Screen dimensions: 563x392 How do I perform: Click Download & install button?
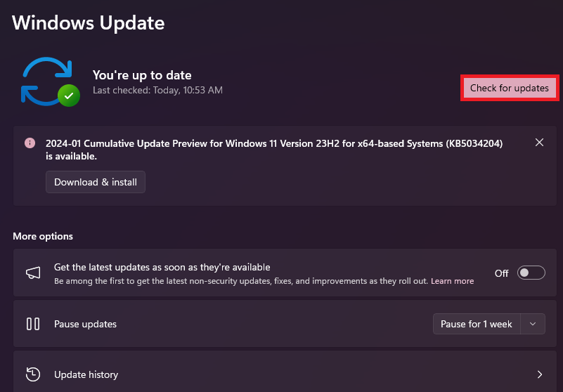click(96, 182)
